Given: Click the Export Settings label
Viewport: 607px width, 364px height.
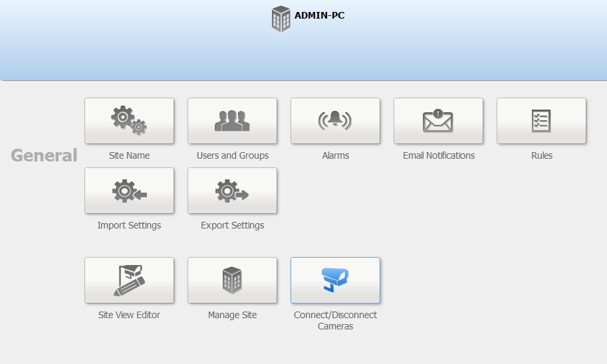Looking at the screenshot, I should click(232, 225).
